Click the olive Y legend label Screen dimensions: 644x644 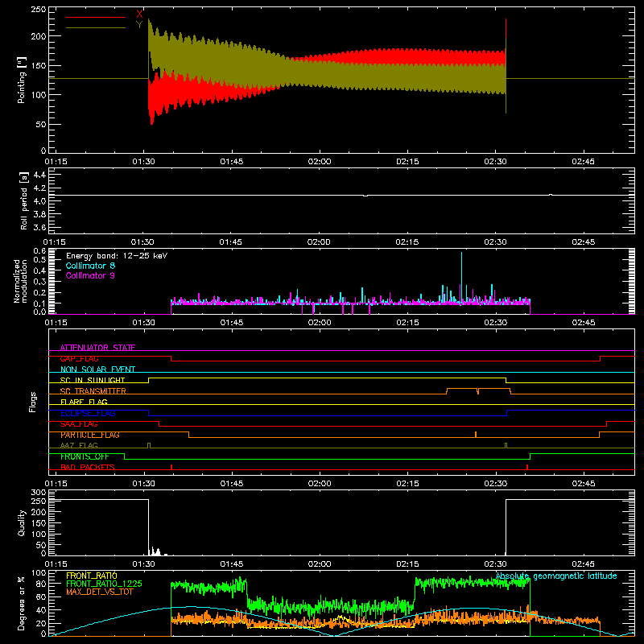point(139,25)
